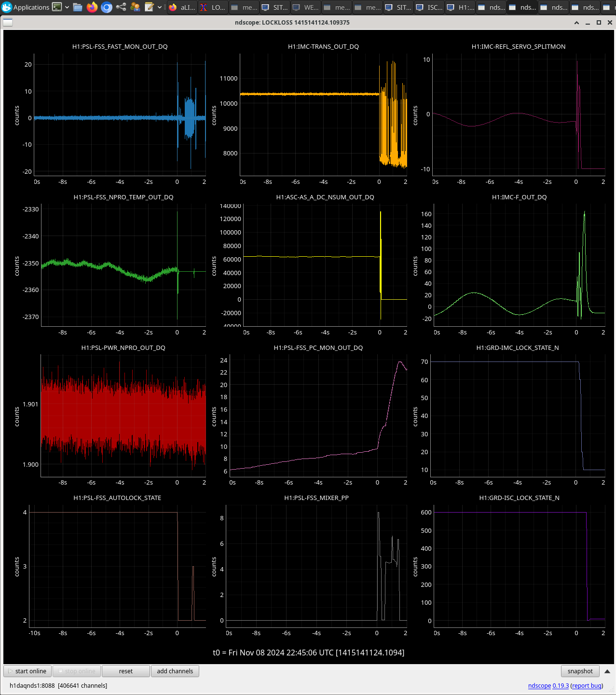Open the file manager folder icon
This screenshot has width=616, height=695.
point(78,7)
